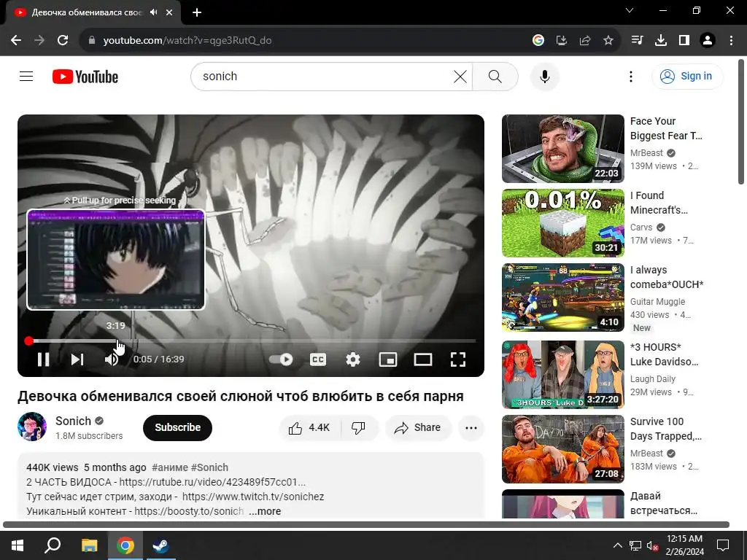
Task: Open the Sonich channel avatar
Action: [x=32, y=427]
